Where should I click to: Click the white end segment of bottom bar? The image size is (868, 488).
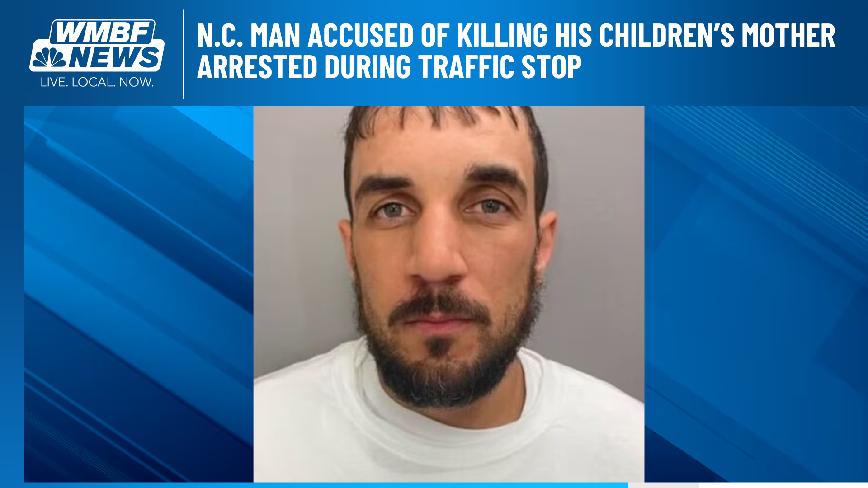pyautogui.click(x=783, y=485)
